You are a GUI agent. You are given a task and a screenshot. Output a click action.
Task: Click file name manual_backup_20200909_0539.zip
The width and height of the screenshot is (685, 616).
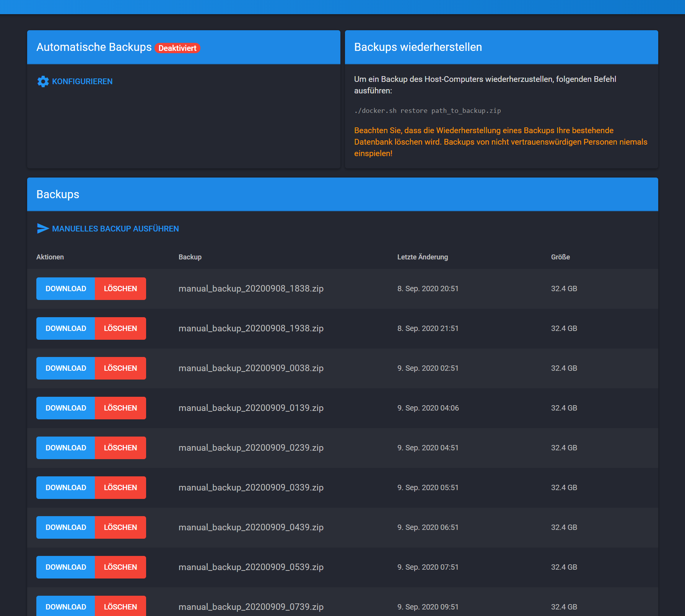(251, 567)
